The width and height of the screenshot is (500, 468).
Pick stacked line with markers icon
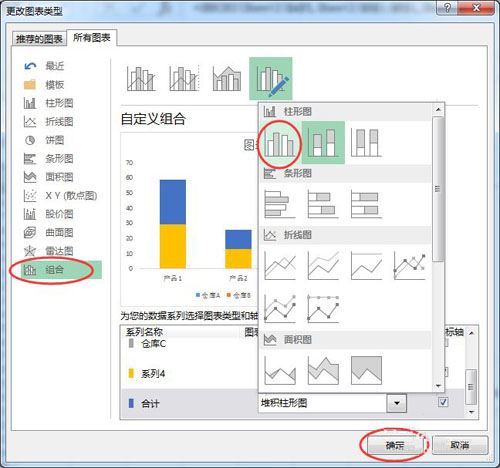280,309
